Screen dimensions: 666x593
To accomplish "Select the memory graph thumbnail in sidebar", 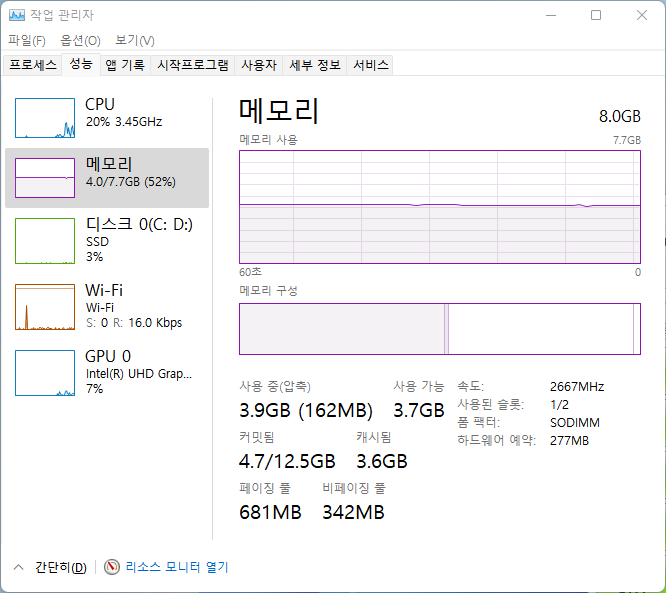I will 45,177.
